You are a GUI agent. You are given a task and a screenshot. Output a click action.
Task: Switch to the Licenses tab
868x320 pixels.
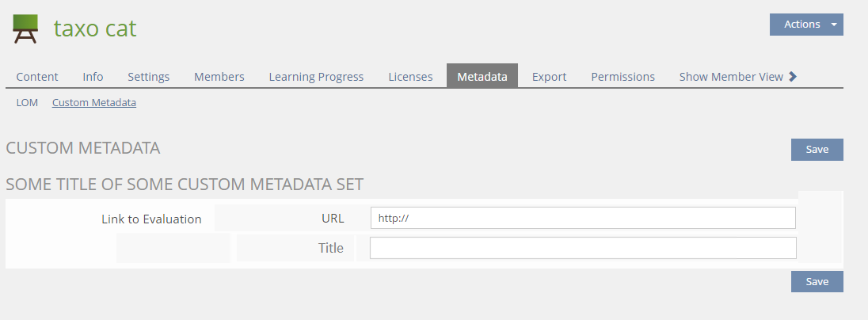click(x=410, y=77)
